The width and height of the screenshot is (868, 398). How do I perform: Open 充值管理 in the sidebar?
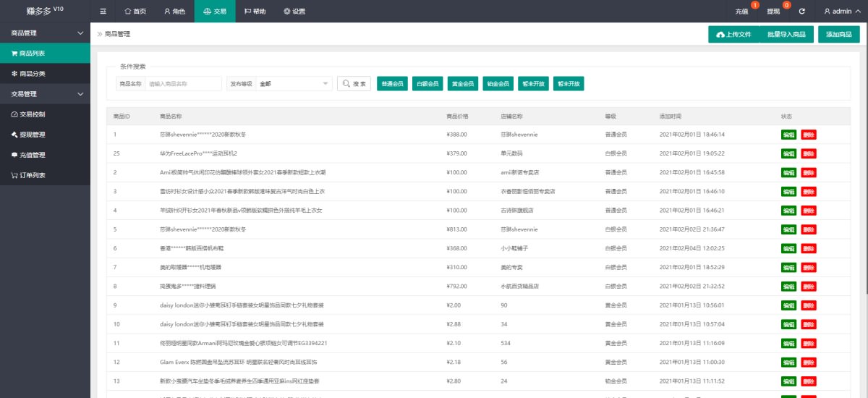[x=45, y=155]
